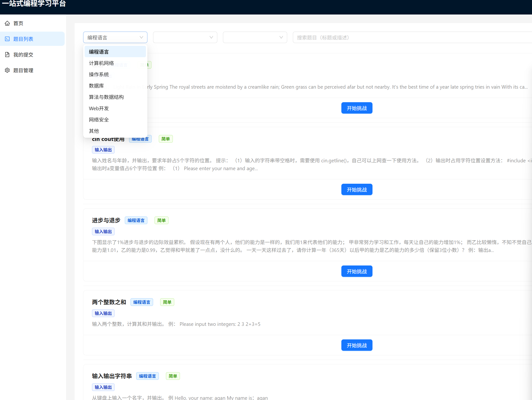The image size is (532, 400).
Task: Choose 网络安全 from the list
Action: [99, 120]
